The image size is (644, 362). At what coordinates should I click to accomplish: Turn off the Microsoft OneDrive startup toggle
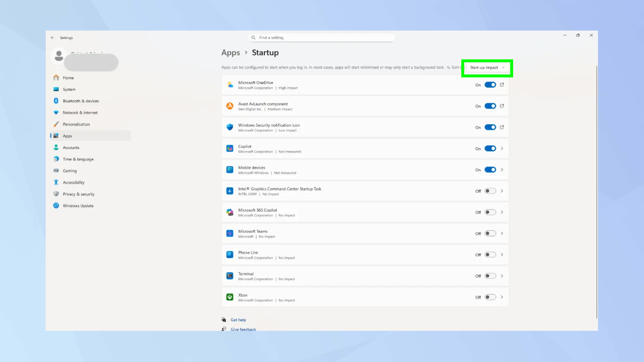(490, 85)
